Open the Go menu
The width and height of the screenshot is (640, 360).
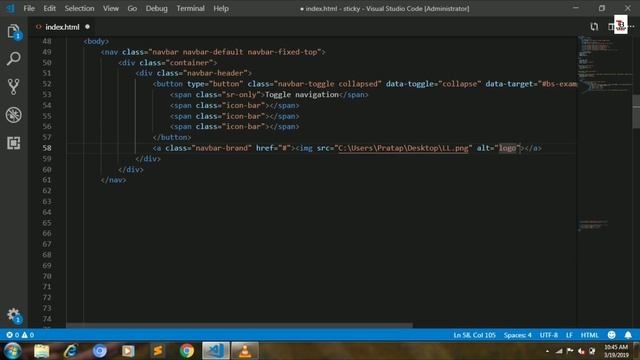pyautogui.click(x=132, y=8)
